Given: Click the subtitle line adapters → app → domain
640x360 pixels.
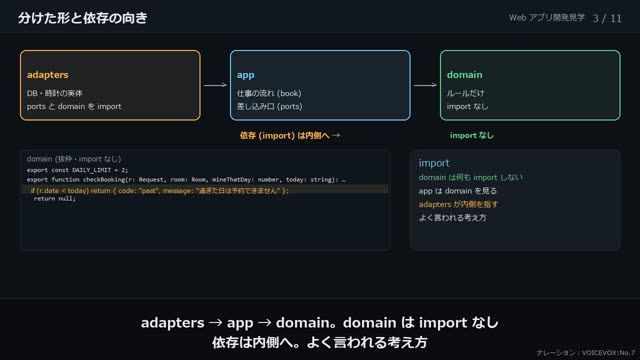Looking at the screenshot, I should pos(320,322).
